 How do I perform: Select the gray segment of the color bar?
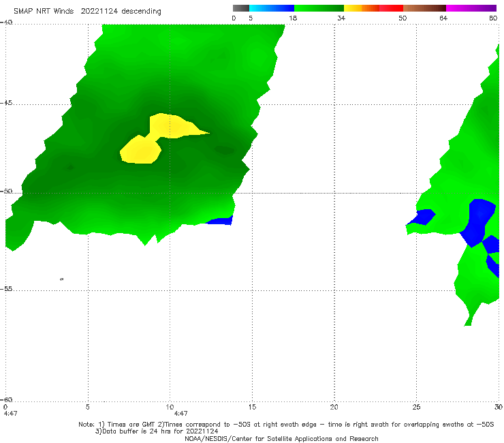point(241,8)
